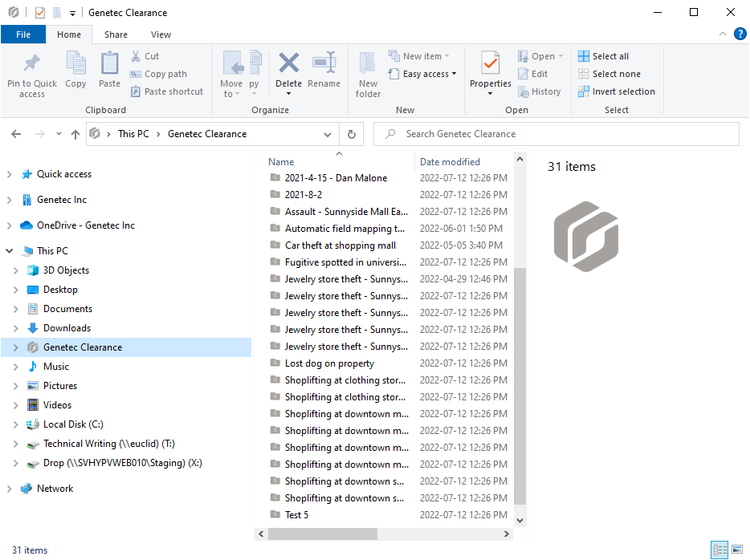Switch to large icons view button
The height and width of the screenshot is (560, 750).
[x=737, y=550]
